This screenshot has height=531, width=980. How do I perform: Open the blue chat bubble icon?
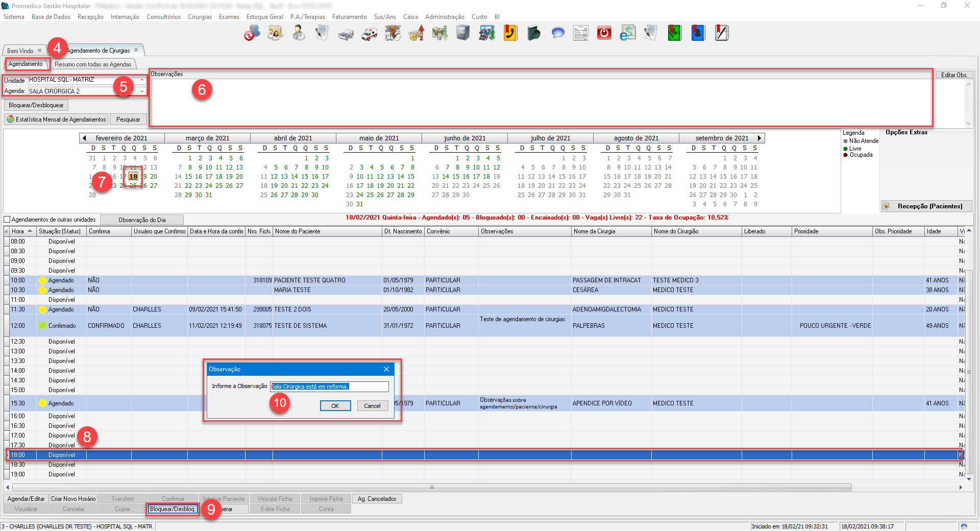tap(557, 33)
